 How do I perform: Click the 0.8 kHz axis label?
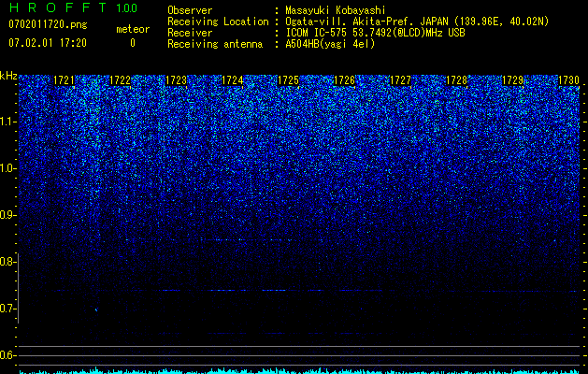click(7, 262)
